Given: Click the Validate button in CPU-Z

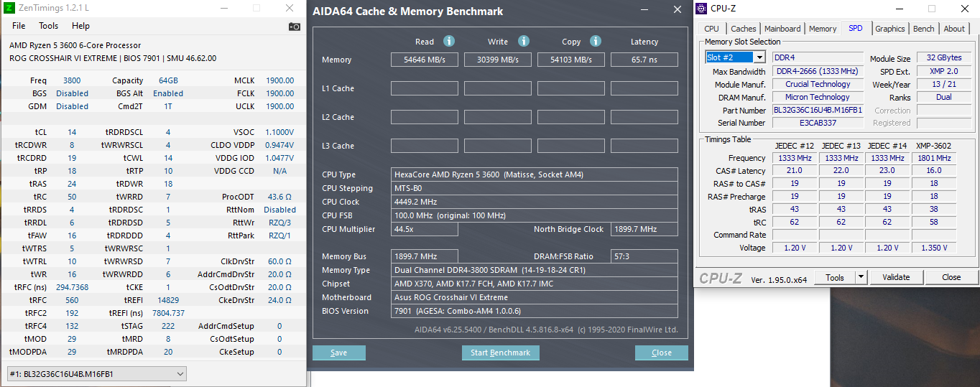Looking at the screenshot, I should click(896, 277).
